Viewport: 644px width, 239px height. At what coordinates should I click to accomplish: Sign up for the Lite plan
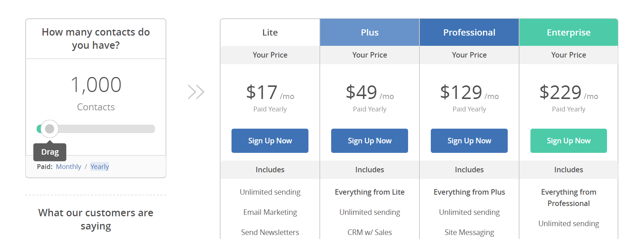click(x=270, y=141)
